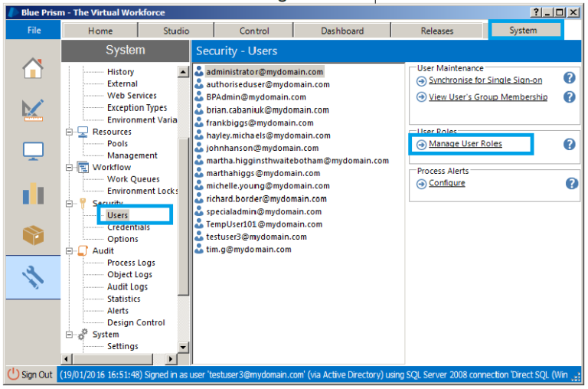Click the title bar help question mark
This screenshot has width=588, height=389.
point(536,12)
